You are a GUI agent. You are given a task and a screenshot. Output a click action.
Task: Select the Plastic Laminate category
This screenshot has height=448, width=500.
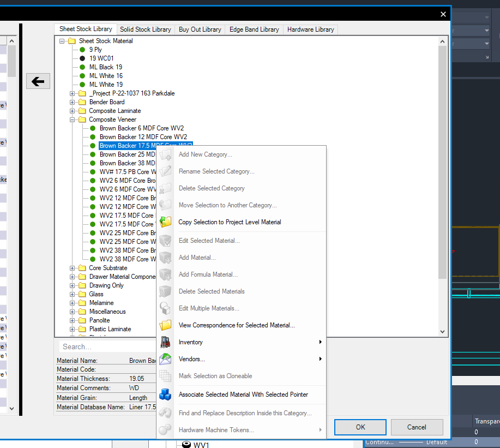click(110, 329)
